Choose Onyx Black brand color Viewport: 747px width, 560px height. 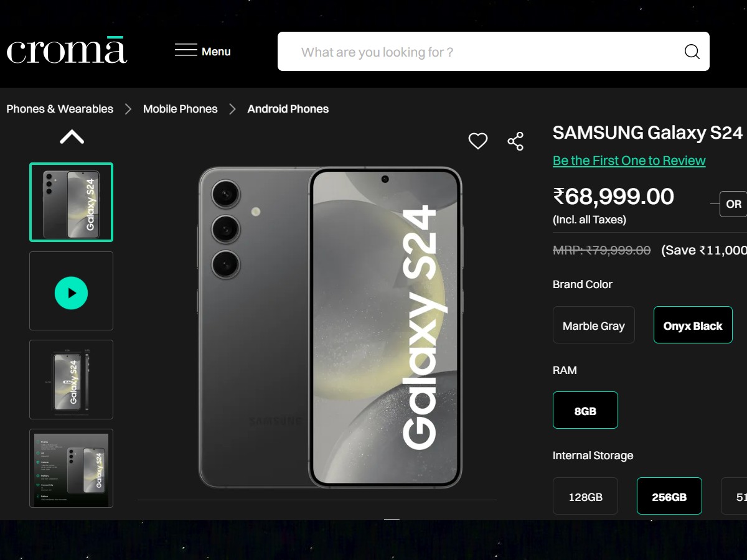(x=693, y=325)
